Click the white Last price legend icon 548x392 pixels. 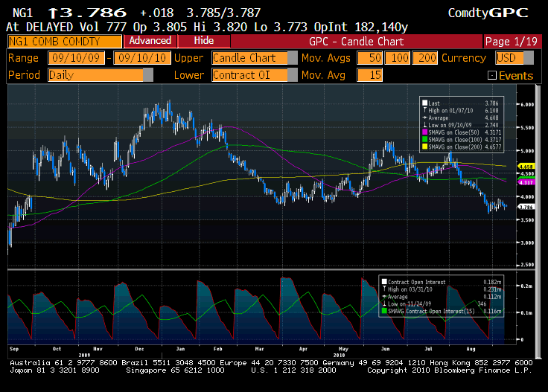424,103
